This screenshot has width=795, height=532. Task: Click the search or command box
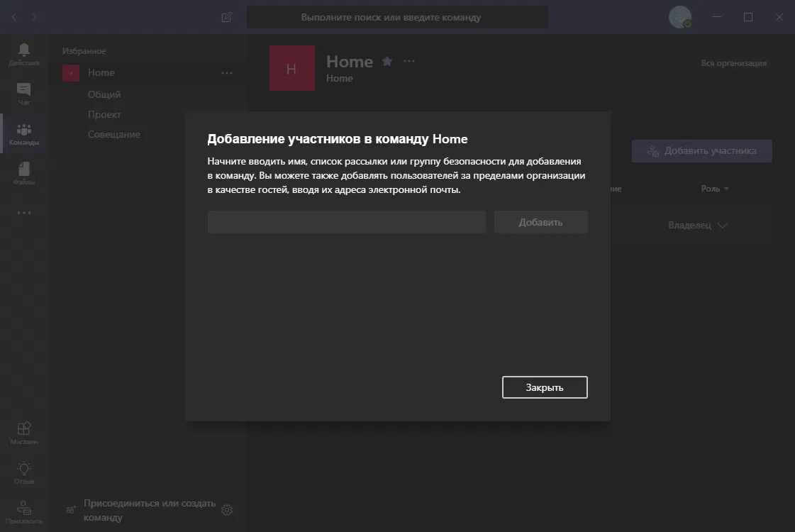[x=397, y=17]
